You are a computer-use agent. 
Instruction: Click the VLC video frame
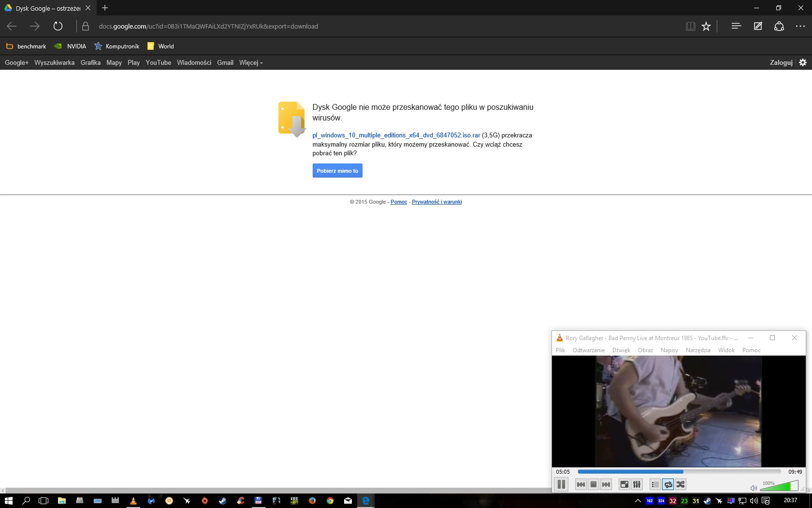679,411
